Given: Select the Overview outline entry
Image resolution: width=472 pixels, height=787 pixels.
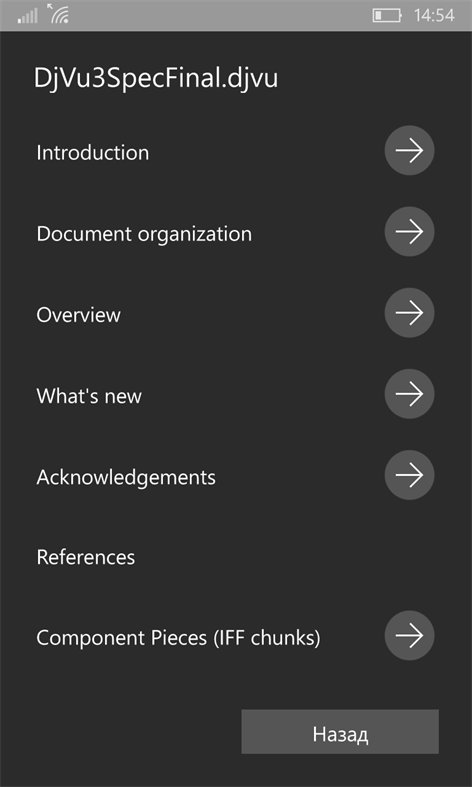Looking at the screenshot, I should point(79,315).
